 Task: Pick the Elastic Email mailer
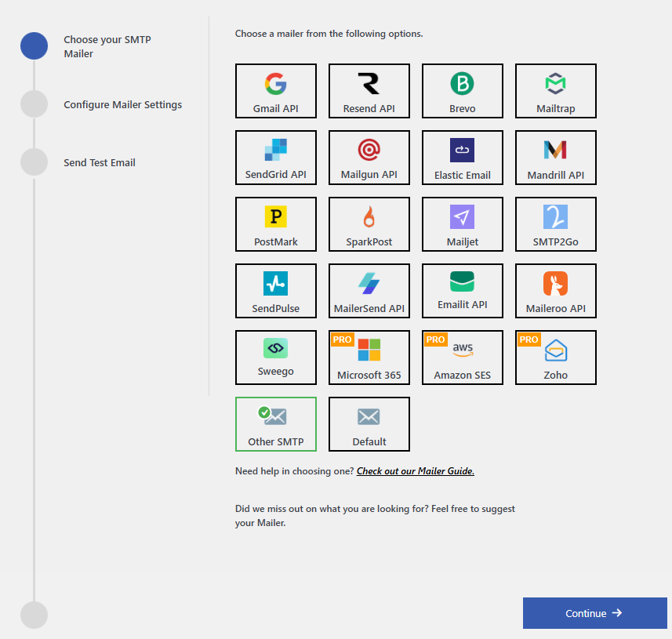463,158
